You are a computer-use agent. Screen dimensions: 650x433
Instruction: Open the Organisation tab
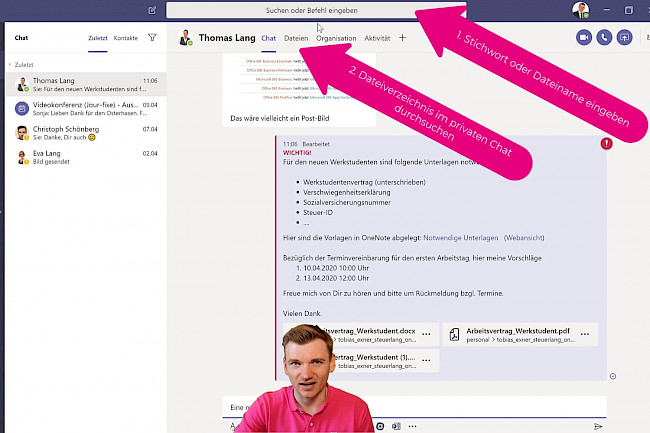pyautogui.click(x=335, y=38)
